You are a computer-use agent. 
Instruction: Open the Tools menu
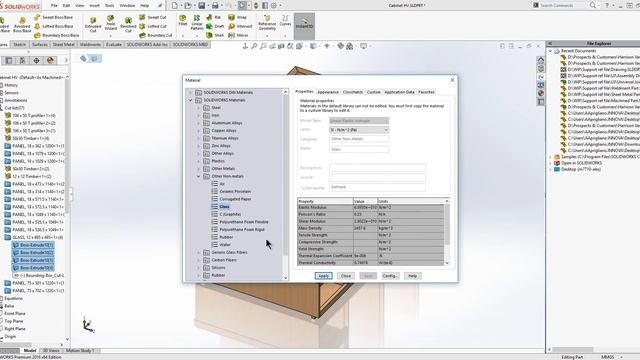coord(109,6)
